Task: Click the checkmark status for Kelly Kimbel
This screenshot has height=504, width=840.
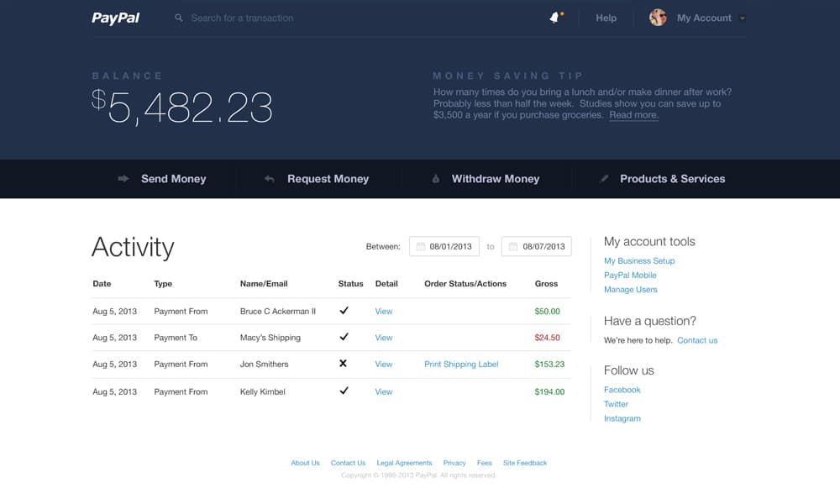Action: click(x=343, y=391)
